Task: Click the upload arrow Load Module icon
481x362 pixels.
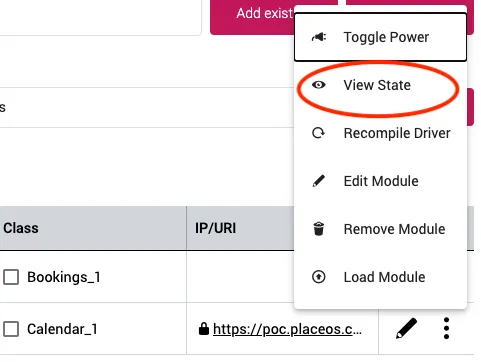Action: point(319,277)
